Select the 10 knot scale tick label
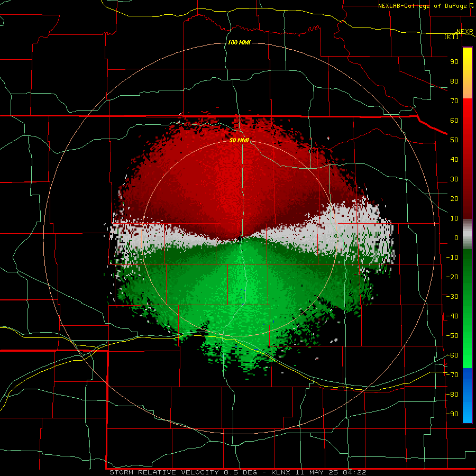This screenshot has width=476, height=476. [454, 218]
